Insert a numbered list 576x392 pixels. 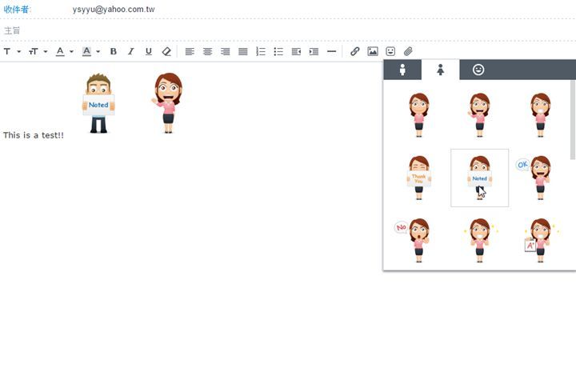(261, 51)
